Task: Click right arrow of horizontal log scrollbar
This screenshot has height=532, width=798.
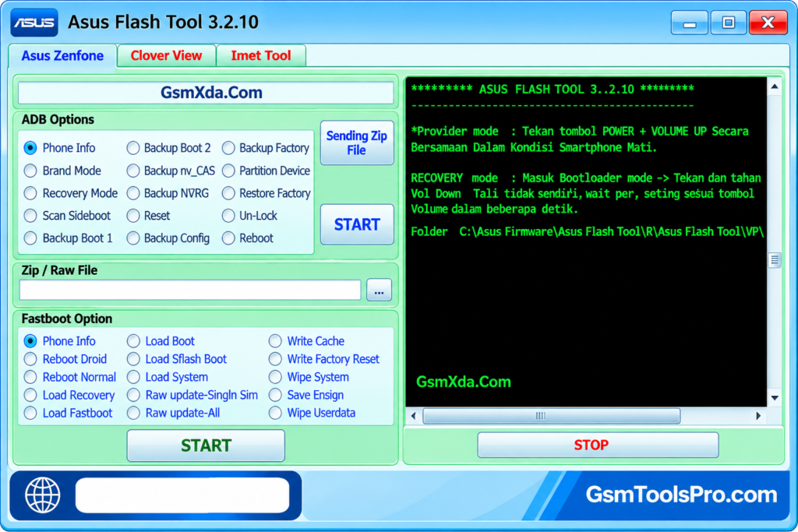Action: pos(758,416)
